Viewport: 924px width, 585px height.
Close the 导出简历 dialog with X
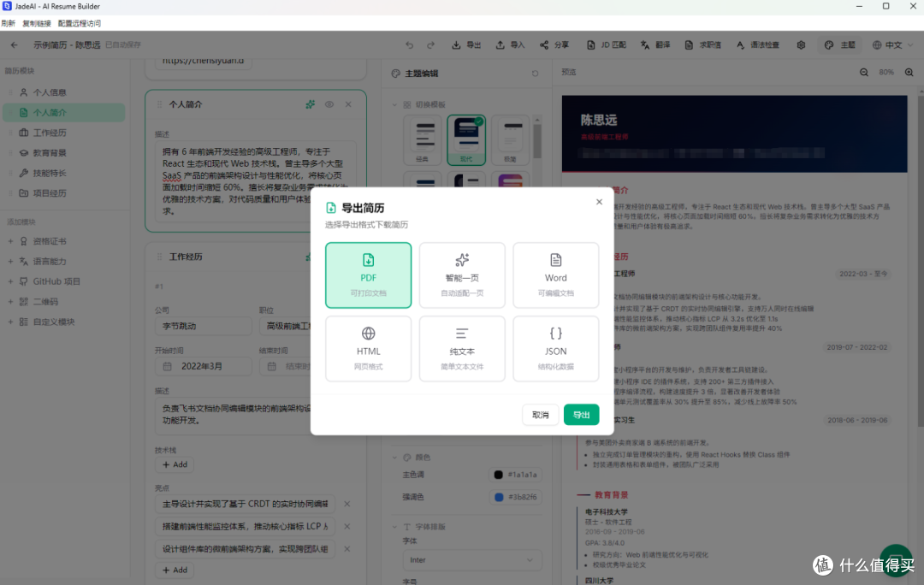[x=599, y=202]
